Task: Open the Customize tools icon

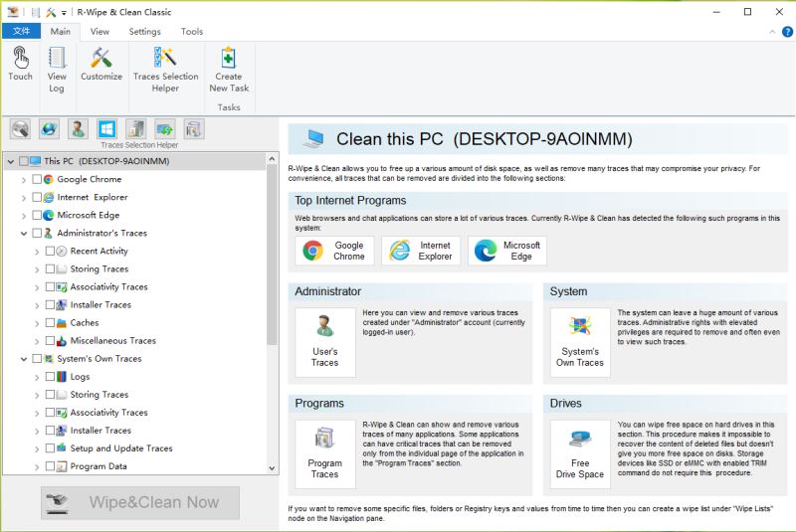Action: 101,64
